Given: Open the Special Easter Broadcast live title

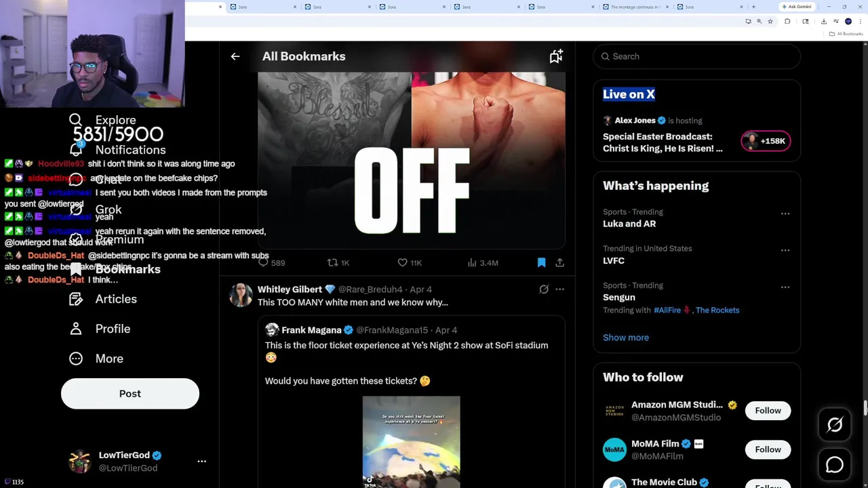Looking at the screenshot, I should click(663, 142).
